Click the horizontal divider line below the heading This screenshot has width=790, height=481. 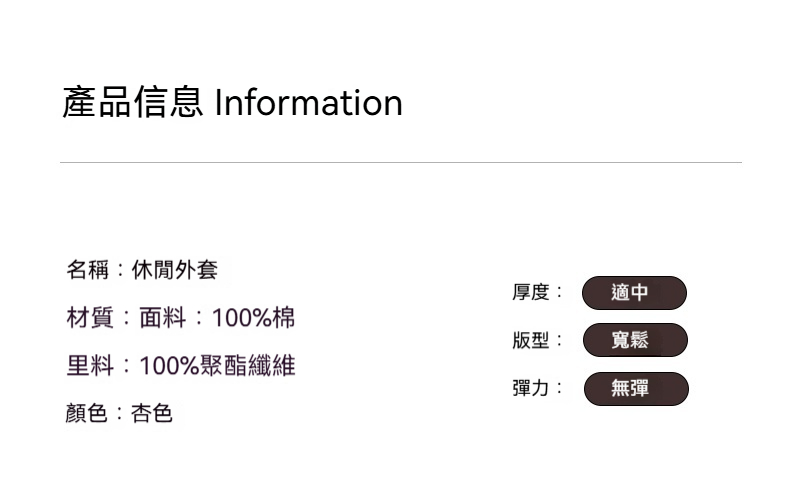[400, 162]
